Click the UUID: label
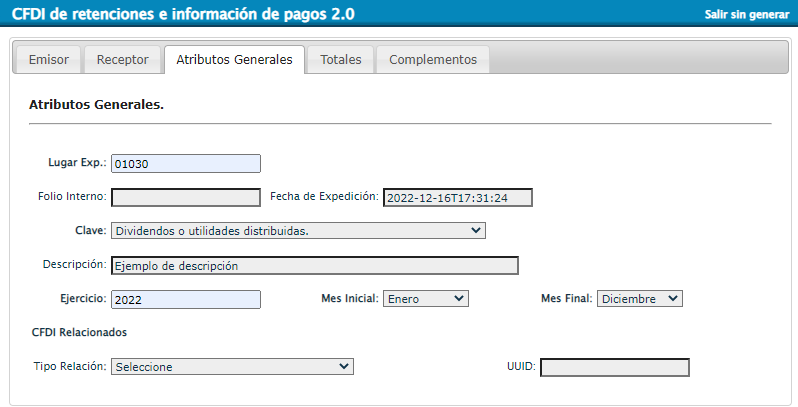The width and height of the screenshot is (798, 407). click(x=521, y=366)
